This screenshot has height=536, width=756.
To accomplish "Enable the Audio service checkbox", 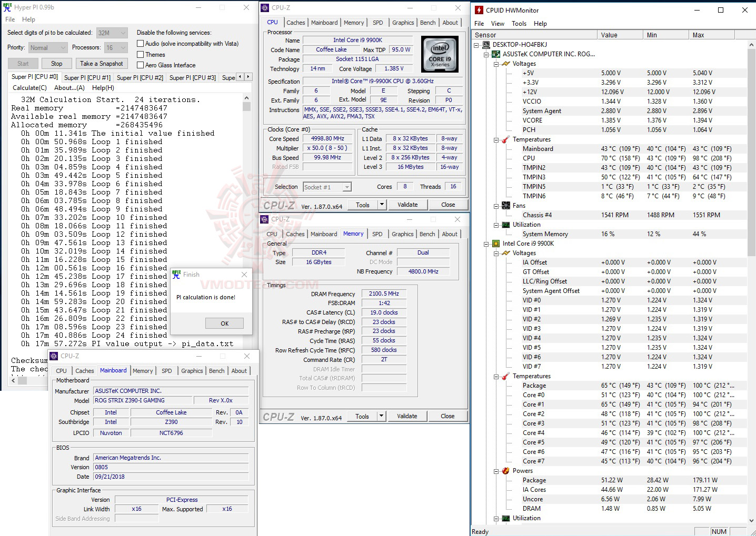I will tap(141, 44).
